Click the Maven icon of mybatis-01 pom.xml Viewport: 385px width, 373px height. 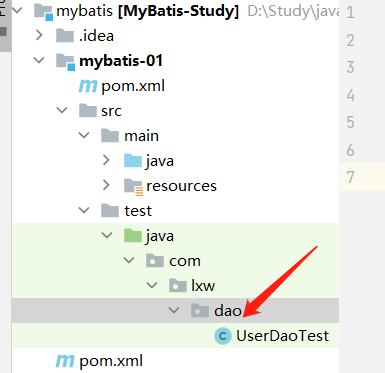pos(88,86)
